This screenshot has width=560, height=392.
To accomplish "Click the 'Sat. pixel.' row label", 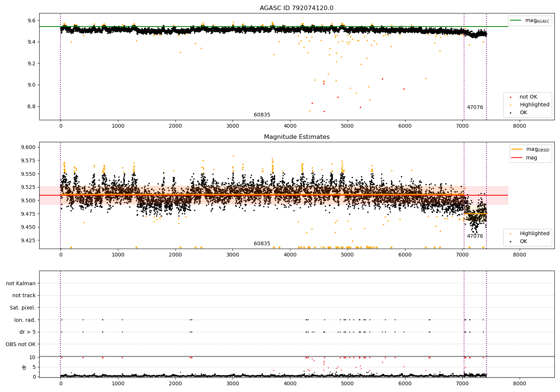I will 23,308.
